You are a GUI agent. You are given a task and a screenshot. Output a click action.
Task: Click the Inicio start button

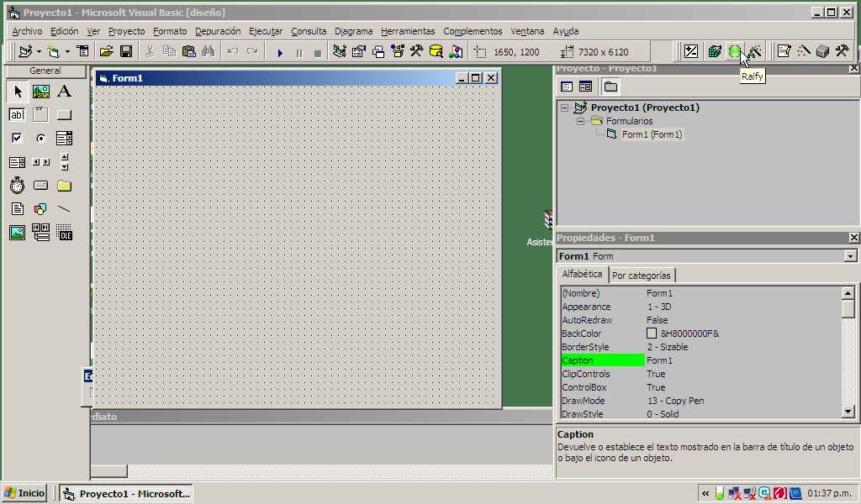24,493
